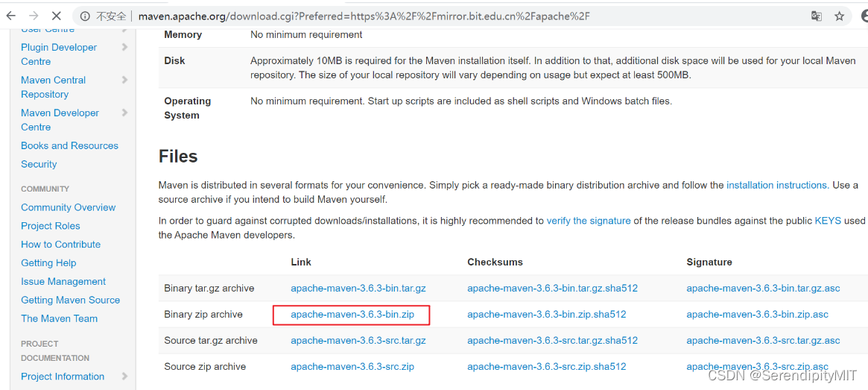Click the Binary tar.gz archive cell

[x=209, y=289]
